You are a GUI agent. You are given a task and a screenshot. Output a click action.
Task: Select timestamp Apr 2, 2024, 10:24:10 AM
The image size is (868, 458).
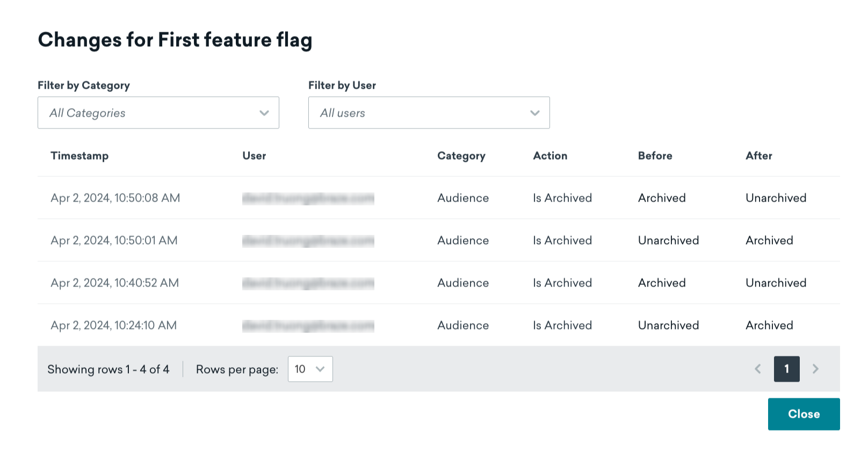click(114, 325)
